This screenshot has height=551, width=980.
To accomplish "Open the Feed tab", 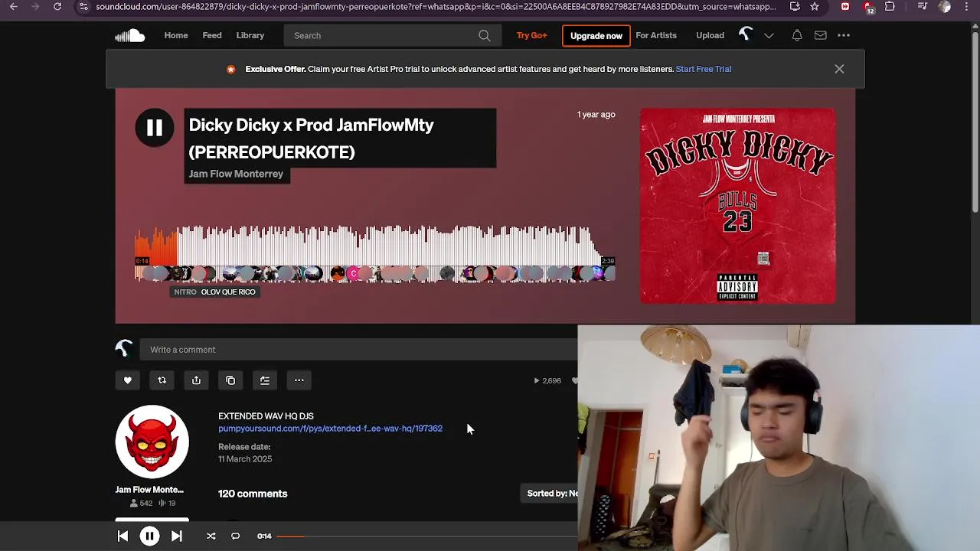I will click(x=212, y=35).
